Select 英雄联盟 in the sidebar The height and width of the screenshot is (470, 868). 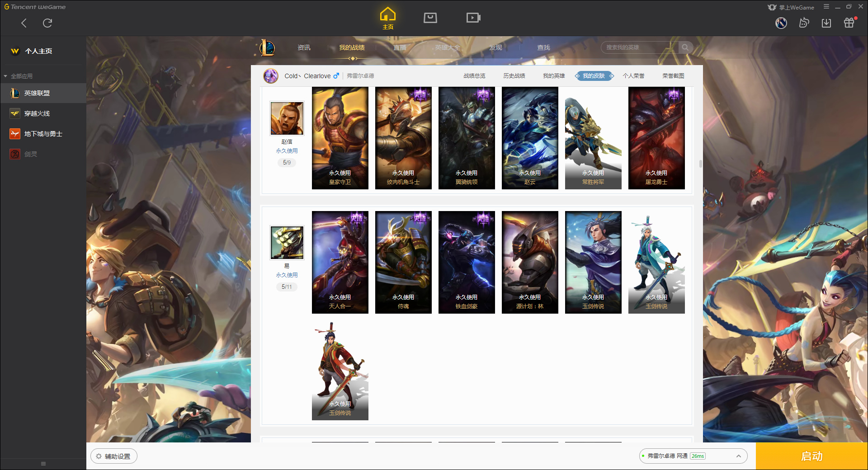tap(43, 93)
